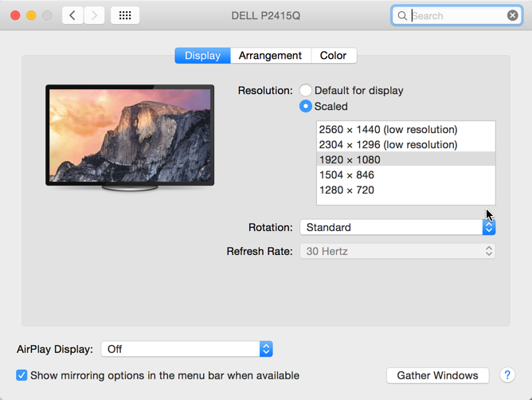Clear the search field with X icon

tap(513, 15)
